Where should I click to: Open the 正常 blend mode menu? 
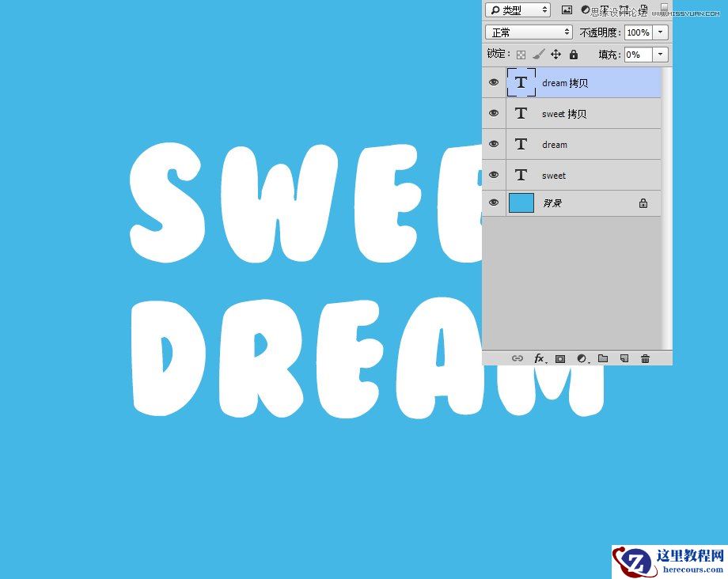528,32
